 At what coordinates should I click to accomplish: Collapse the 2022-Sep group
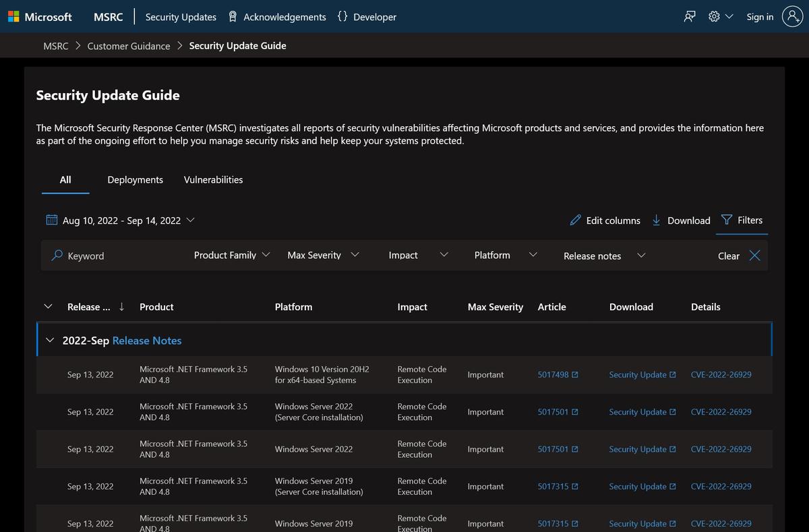pyautogui.click(x=50, y=341)
